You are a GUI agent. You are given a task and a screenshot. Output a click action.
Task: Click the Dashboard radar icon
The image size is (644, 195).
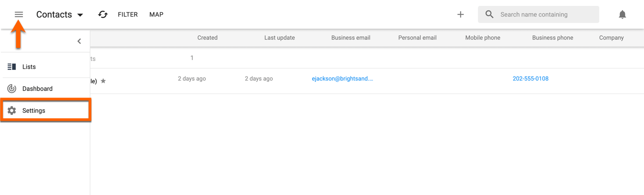click(12, 89)
